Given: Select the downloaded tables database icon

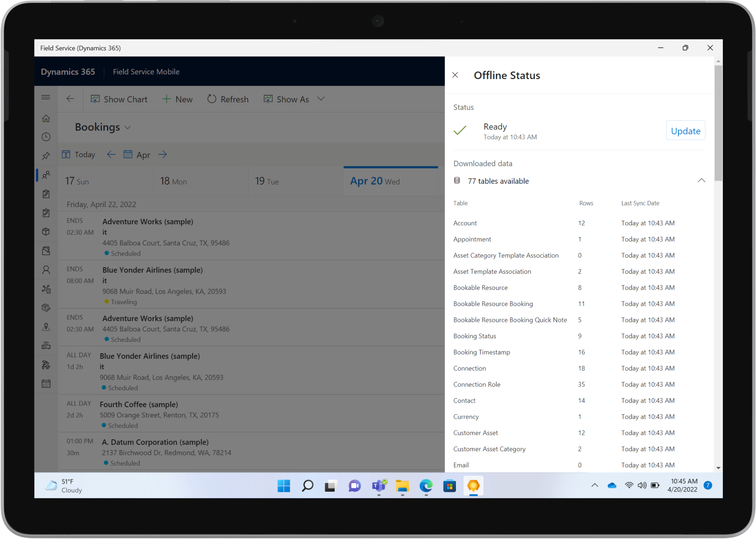Looking at the screenshot, I should [457, 180].
